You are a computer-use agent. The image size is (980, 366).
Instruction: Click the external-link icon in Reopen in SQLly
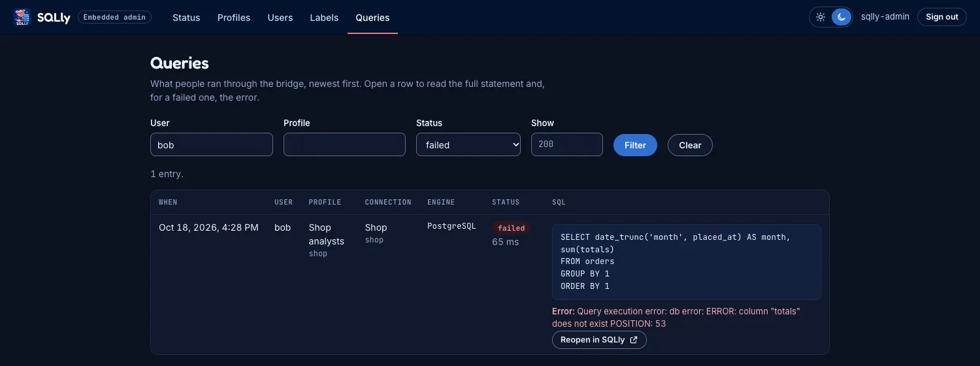pos(634,340)
